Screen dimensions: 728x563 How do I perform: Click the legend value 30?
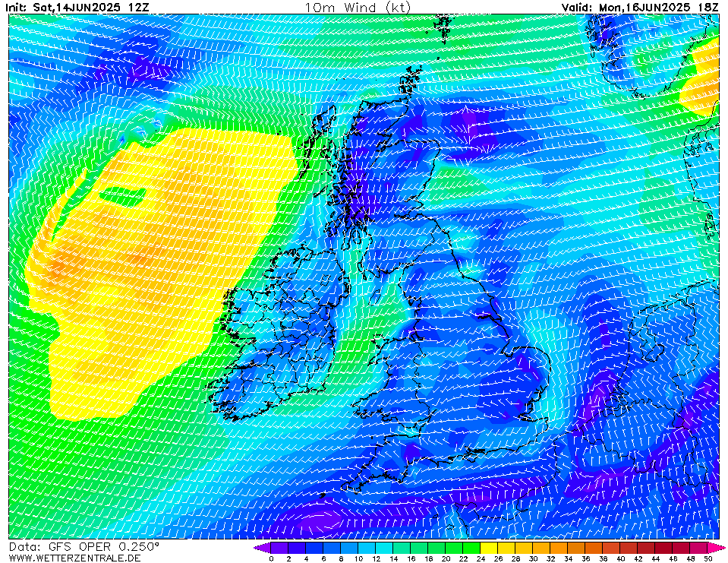pos(533,558)
